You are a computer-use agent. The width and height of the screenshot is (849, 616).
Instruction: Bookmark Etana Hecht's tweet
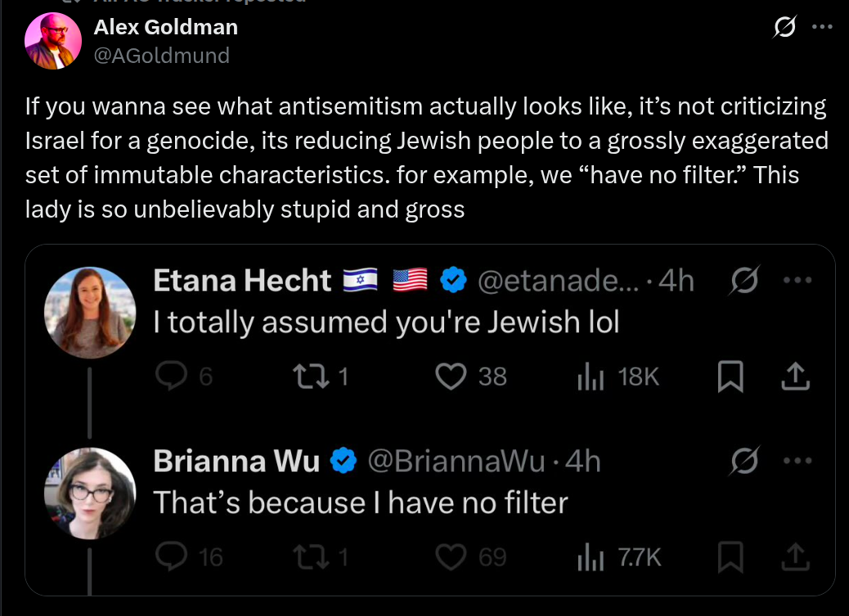coord(728,376)
